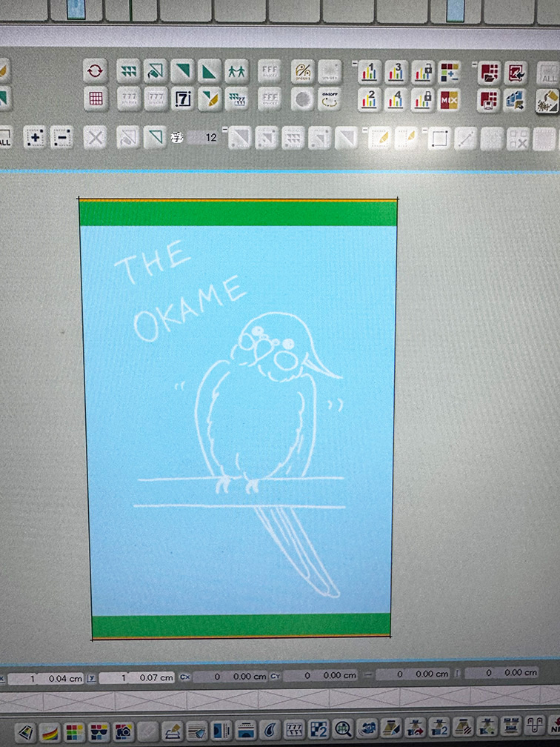Viewport: 560px width, 747px height.
Task: Click the checkerboard 2 icon
Action: pyautogui.click(x=319, y=729)
